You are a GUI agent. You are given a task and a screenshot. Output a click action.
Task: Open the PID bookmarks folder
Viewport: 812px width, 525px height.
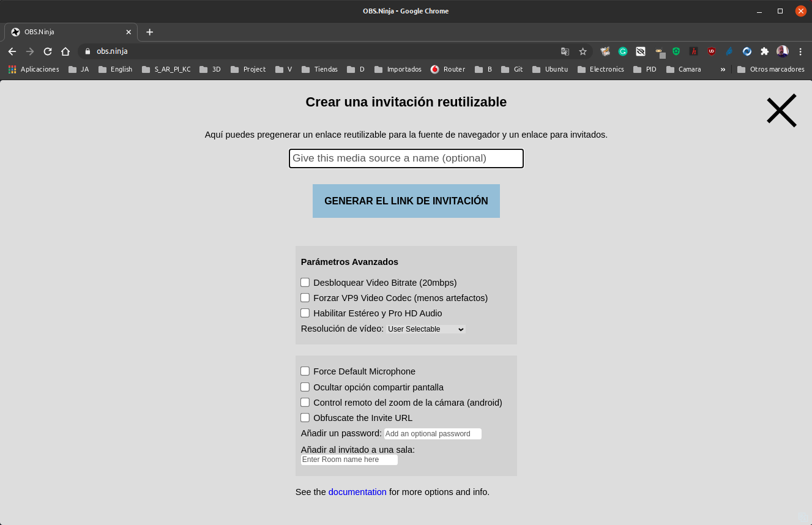645,69
